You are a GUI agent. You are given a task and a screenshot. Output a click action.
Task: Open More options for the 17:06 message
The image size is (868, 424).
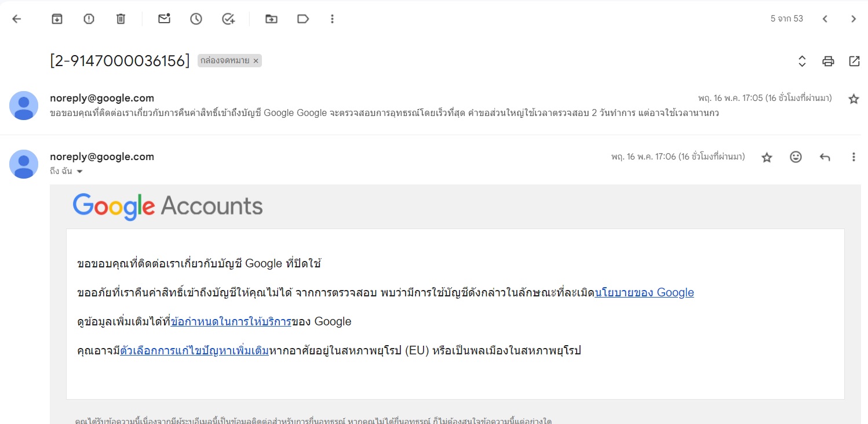(854, 157)
